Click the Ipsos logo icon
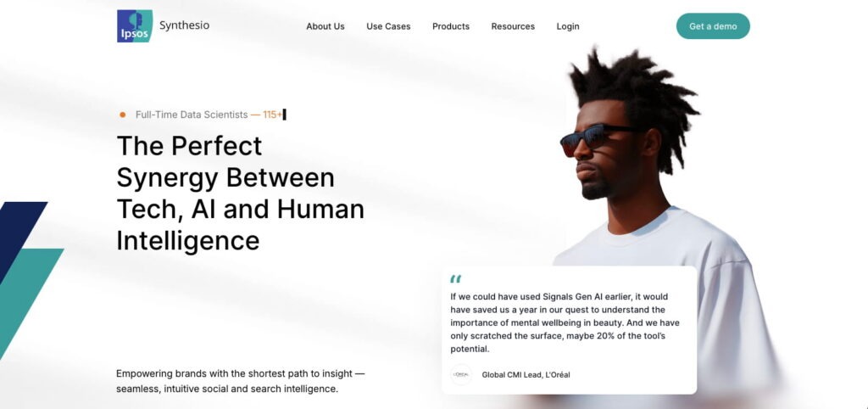The width and height of the screenshot is (868, 409). click(135, 26)
